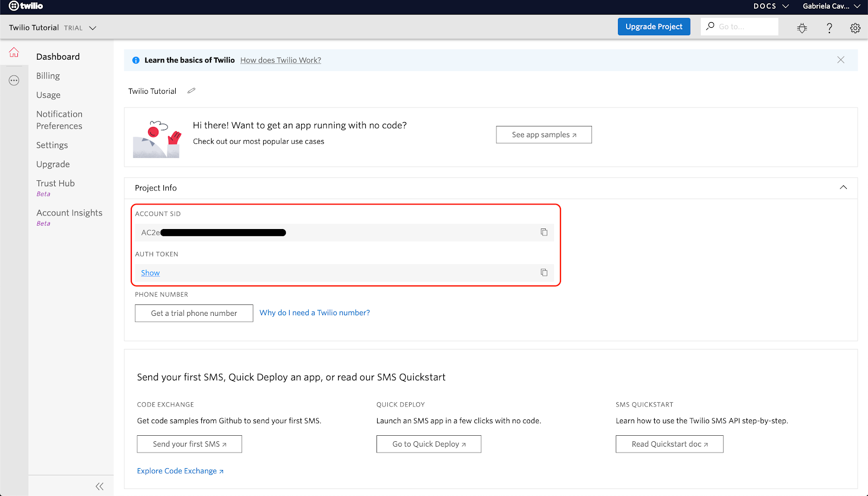Open the help question mark icon
The image size is (868, 496).
tap(829, 28)
